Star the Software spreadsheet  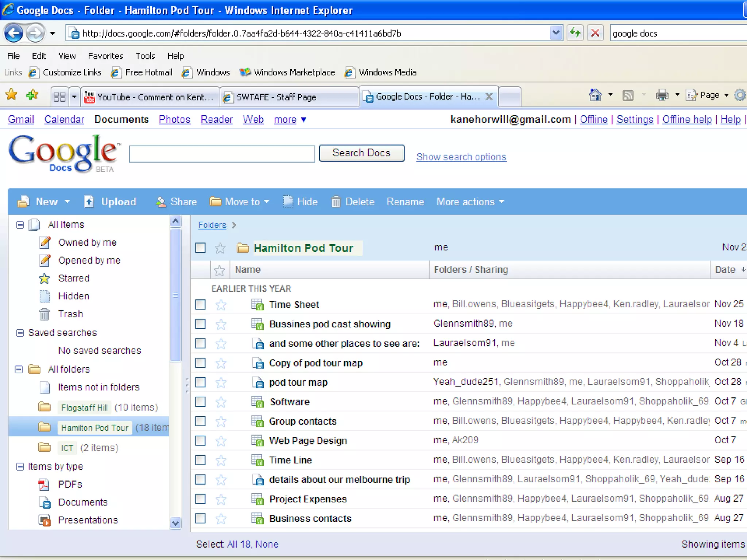tap(221, 402)
